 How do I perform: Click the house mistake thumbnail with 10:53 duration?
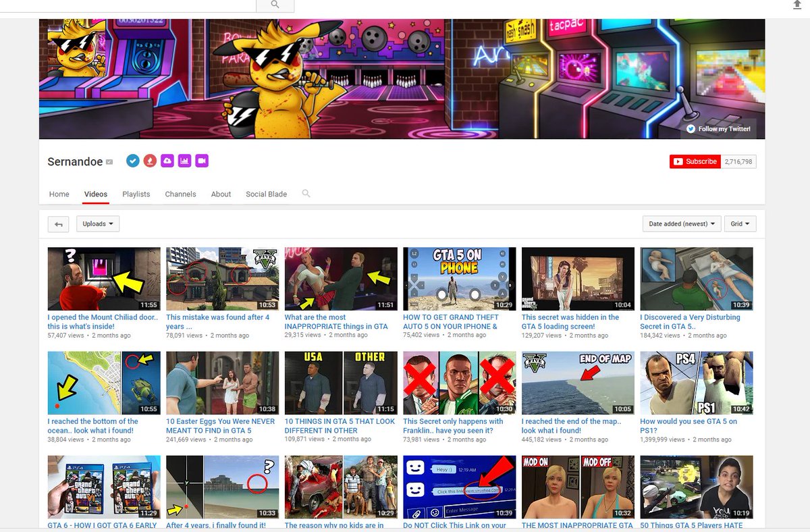point(222,279)
